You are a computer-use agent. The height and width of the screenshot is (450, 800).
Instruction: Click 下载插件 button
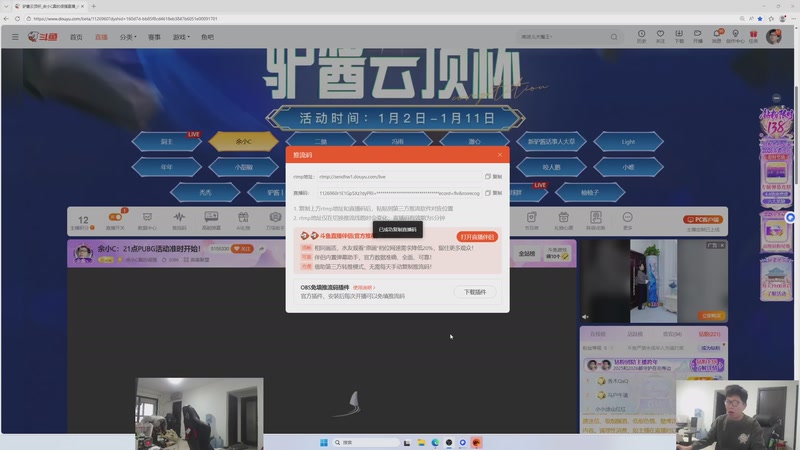coord(474,292)
